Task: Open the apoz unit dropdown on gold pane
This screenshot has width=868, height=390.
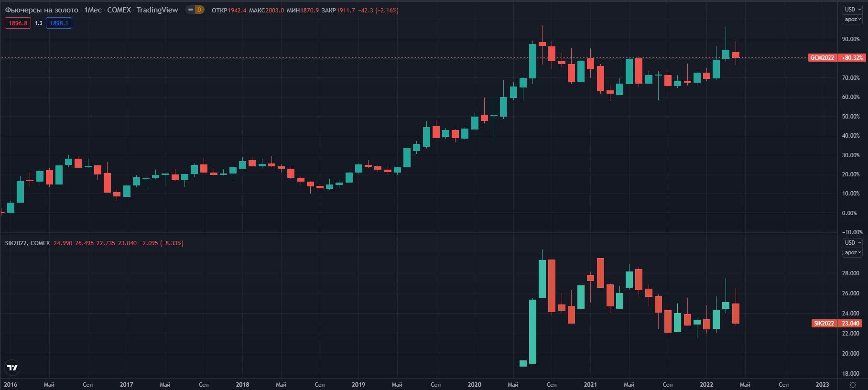Action: [x=852, y=19]
